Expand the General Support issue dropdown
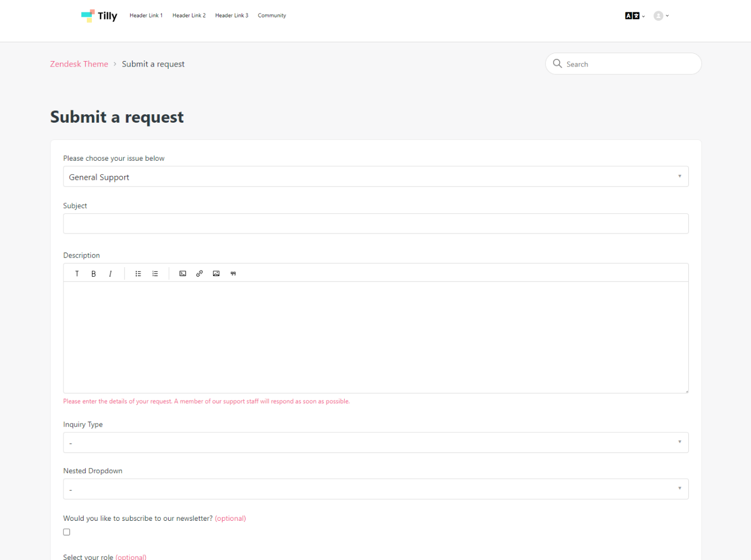 [x=375, y=177]
